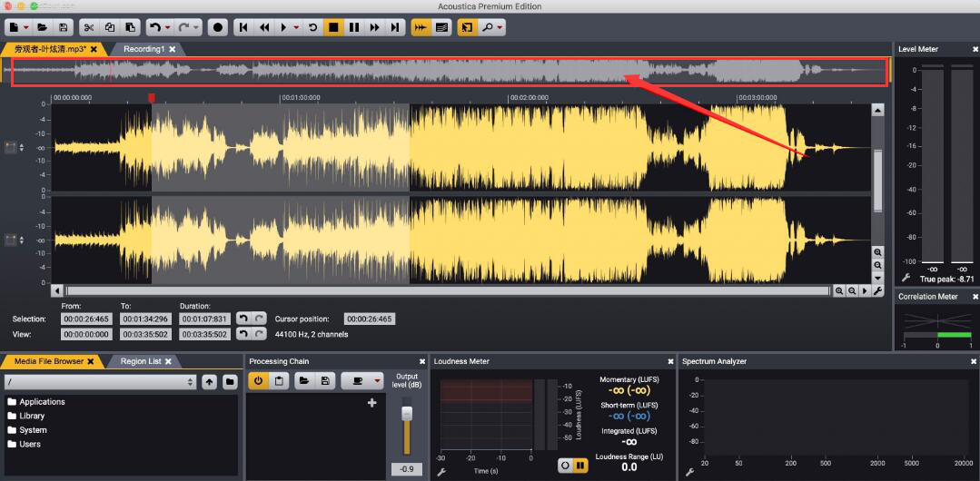Open the Media File Browser path combo box
The image size is (980, 481).
pos(100,382)
